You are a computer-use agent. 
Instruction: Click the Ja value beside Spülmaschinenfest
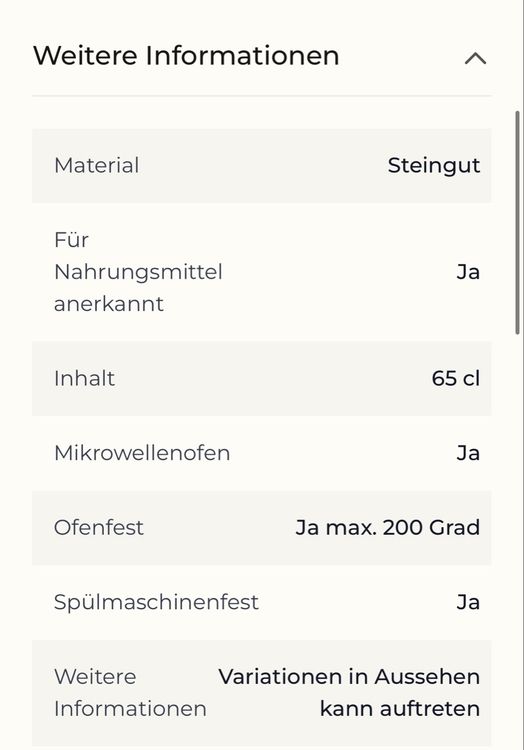(x=468, y=602)
